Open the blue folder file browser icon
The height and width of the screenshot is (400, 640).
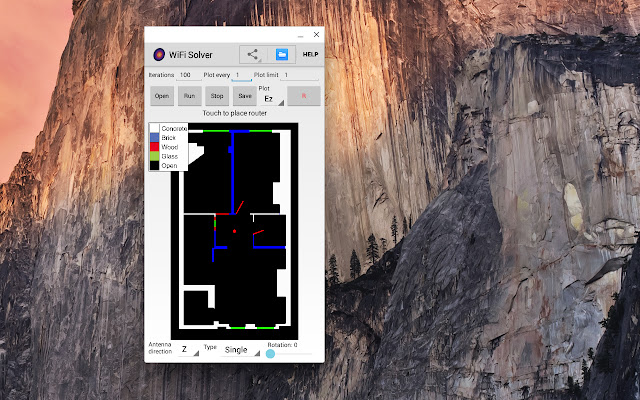[282, 54]
